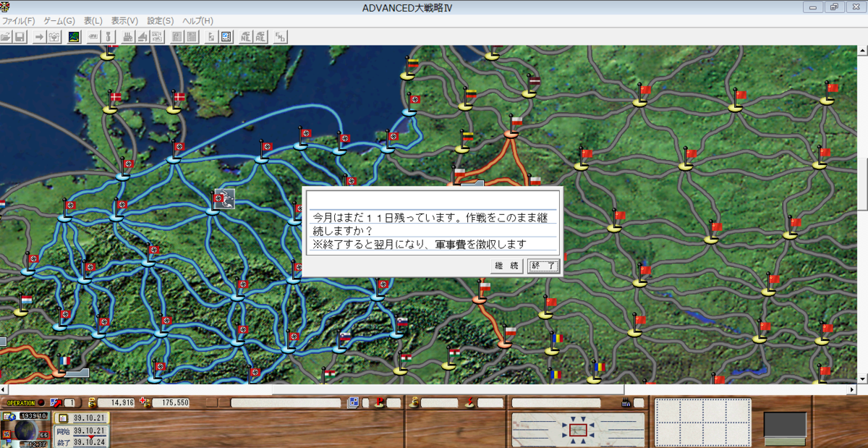
Task: Click the red-framed center of the navigation minimap
Action: coord(578,430)
